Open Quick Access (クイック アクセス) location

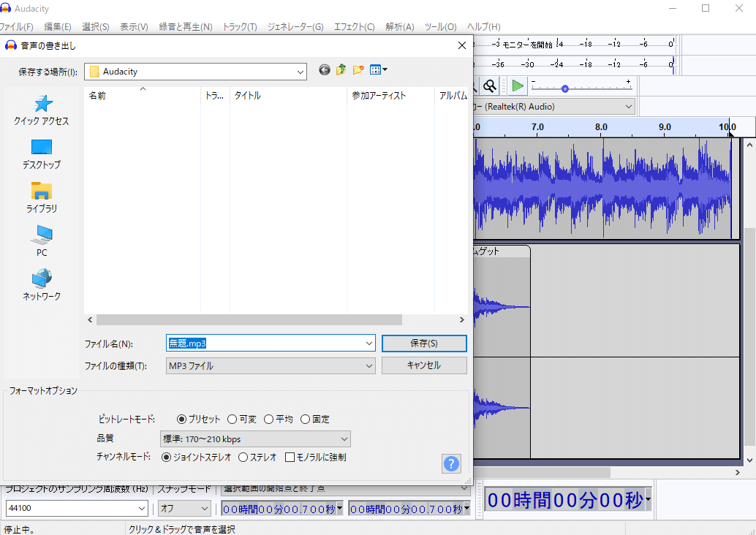point(42,110)
